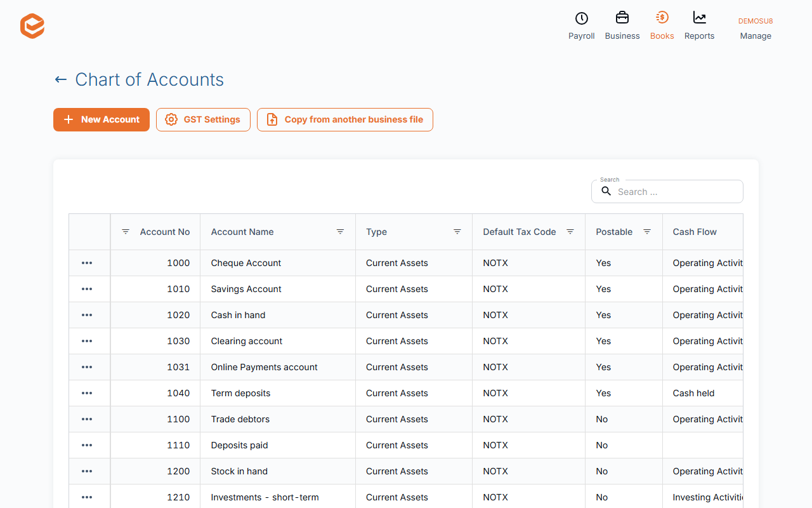Open actions menu for Savings Account row
Viewport: 812px width, 508px height.
(x=87, y=289)
